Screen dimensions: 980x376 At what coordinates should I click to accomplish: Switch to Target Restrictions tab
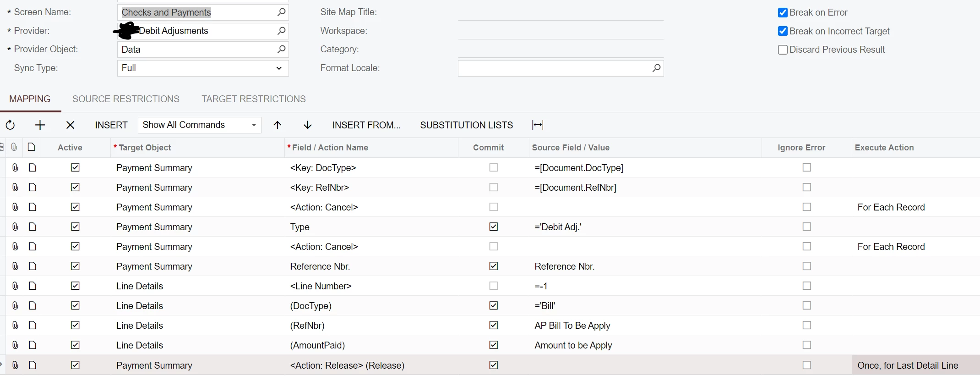point(254,99)
